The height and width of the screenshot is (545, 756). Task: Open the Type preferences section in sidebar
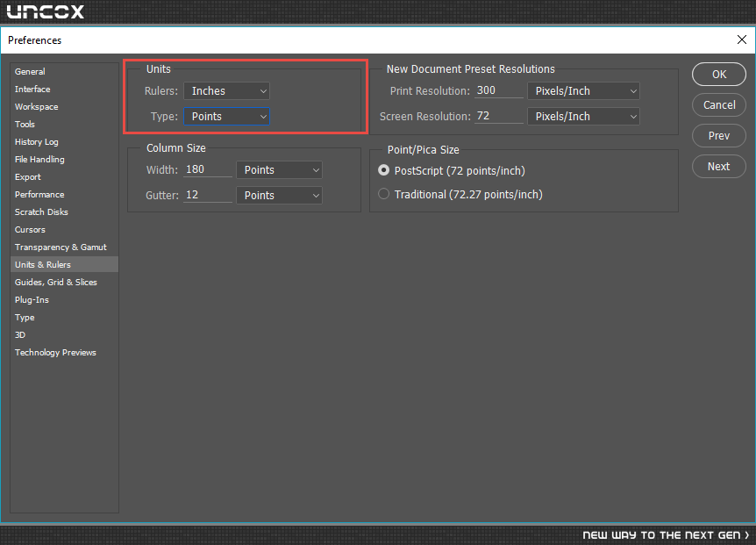point(64,318)
